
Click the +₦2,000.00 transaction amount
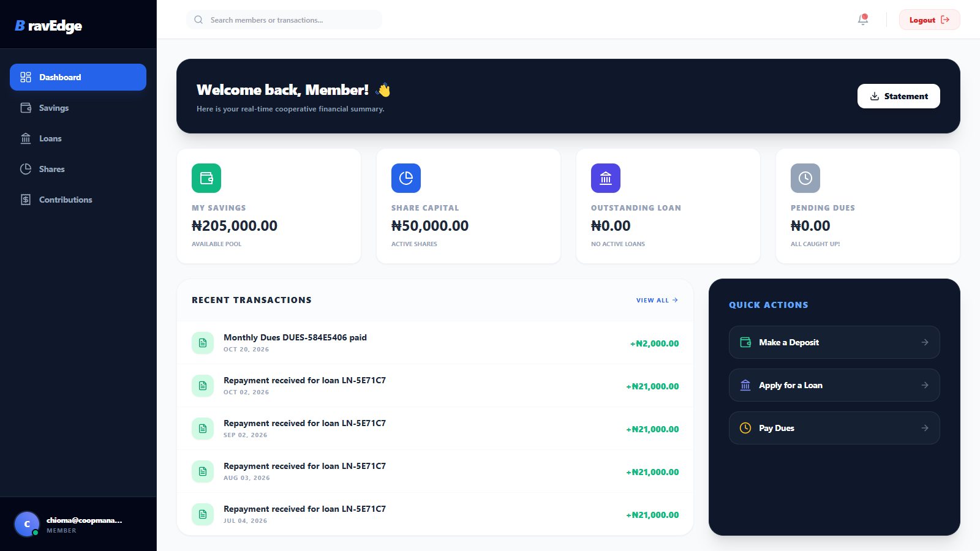click(654, 343)
